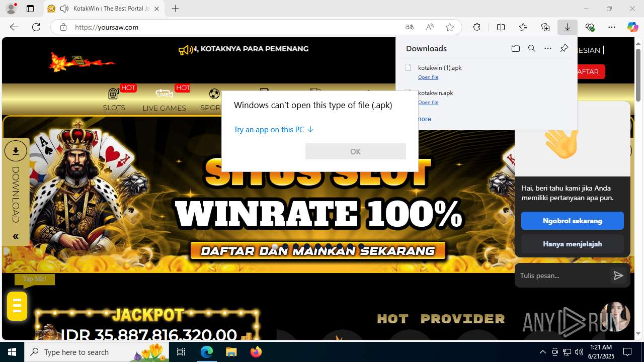Viewport: 644px width, 362px height.
Task: Open the Read aloud icon
Action: pos(430,27)
